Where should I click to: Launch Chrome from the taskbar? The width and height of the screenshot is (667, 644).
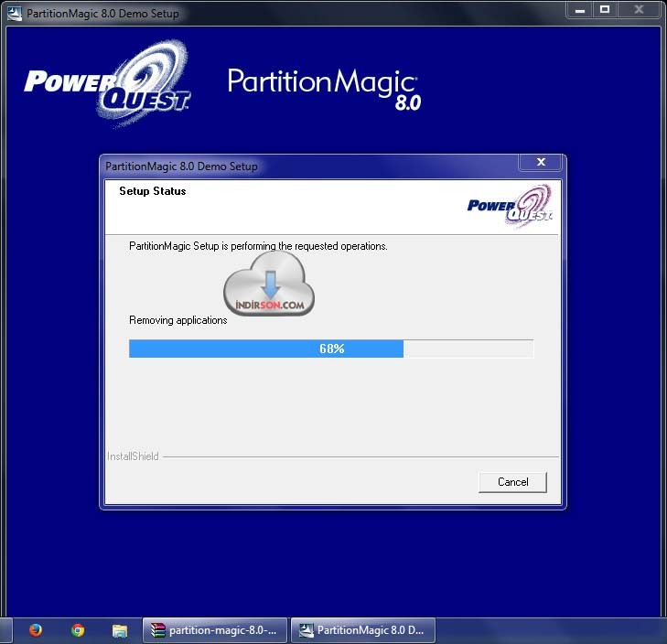[78, 630]
